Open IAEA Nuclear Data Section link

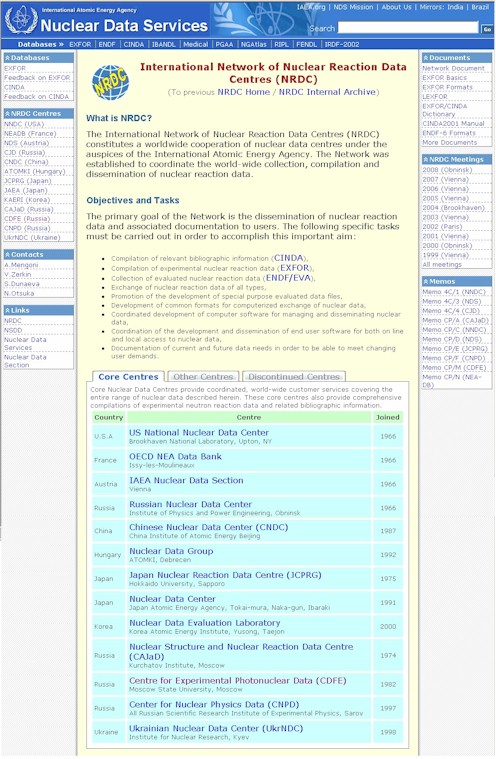[186, 481]
